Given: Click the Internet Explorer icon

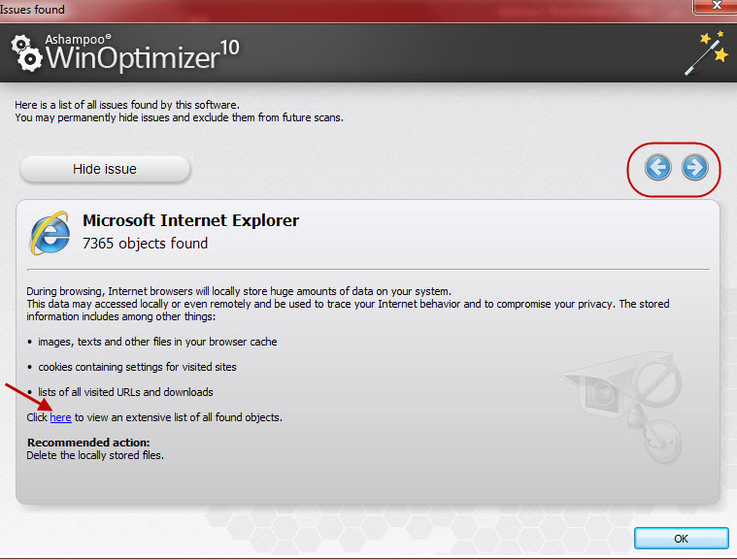Looking at the screenshot, I should (50, 233).
